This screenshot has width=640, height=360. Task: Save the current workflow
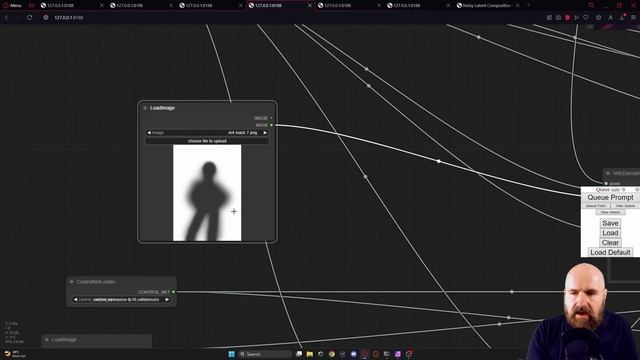(x=610, y=223)
